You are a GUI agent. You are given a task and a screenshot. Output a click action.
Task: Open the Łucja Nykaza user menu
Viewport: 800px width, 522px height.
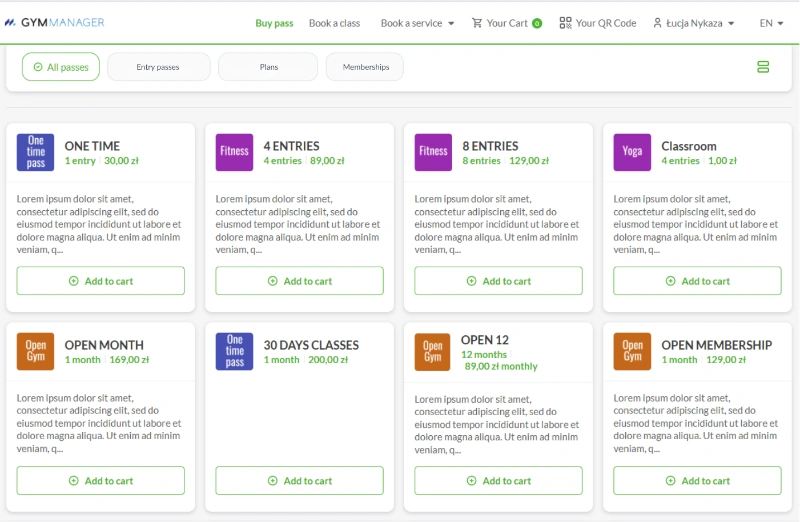point(693,23)
